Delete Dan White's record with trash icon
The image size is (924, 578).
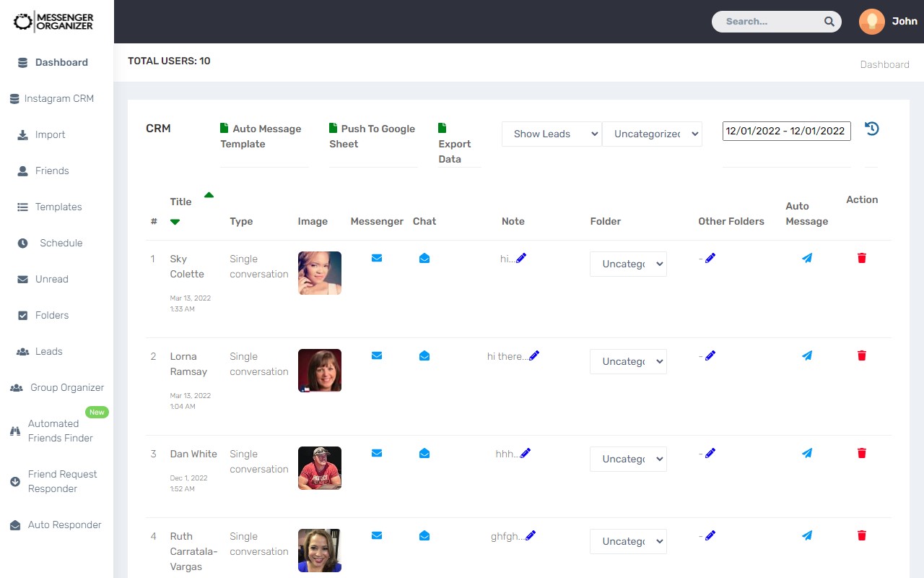(861, 453)
